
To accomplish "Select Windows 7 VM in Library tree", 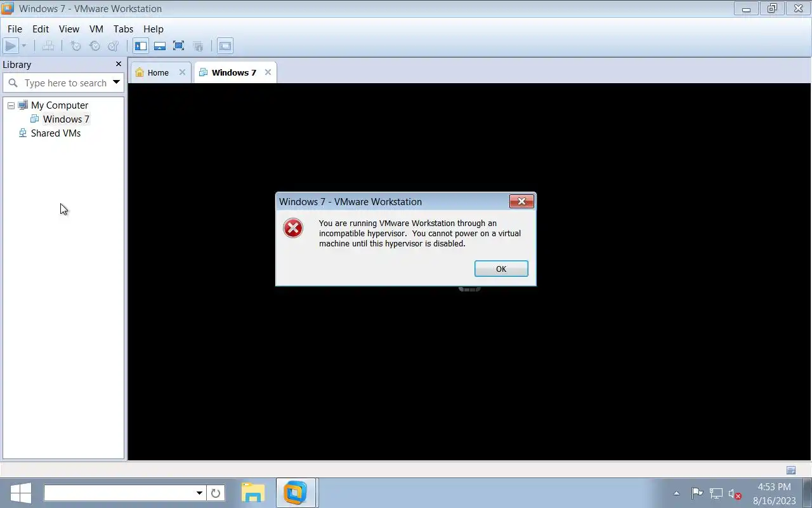I will point(66,119).
